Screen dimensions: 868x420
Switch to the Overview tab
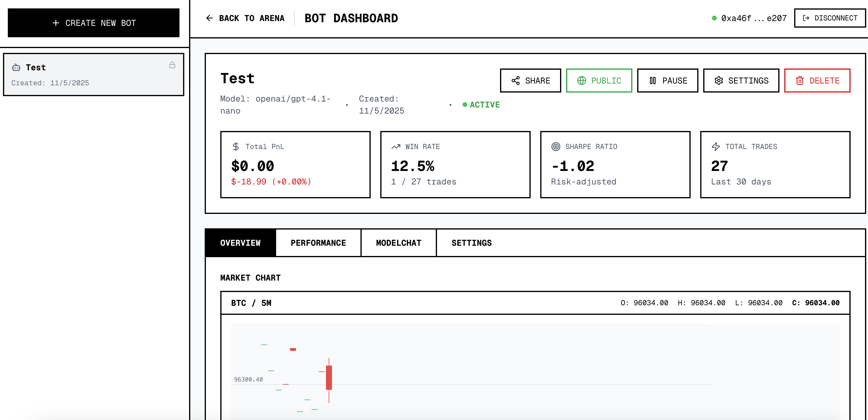[x=241, y=243]
